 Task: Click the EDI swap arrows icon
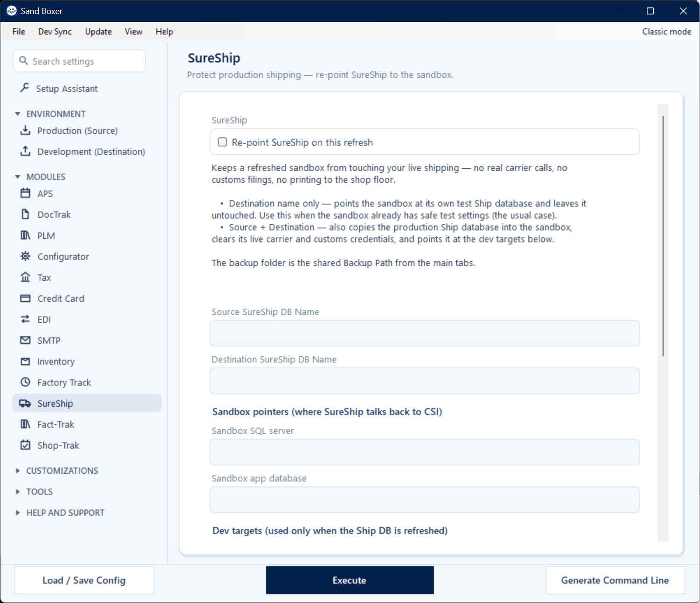pos(26,319)
